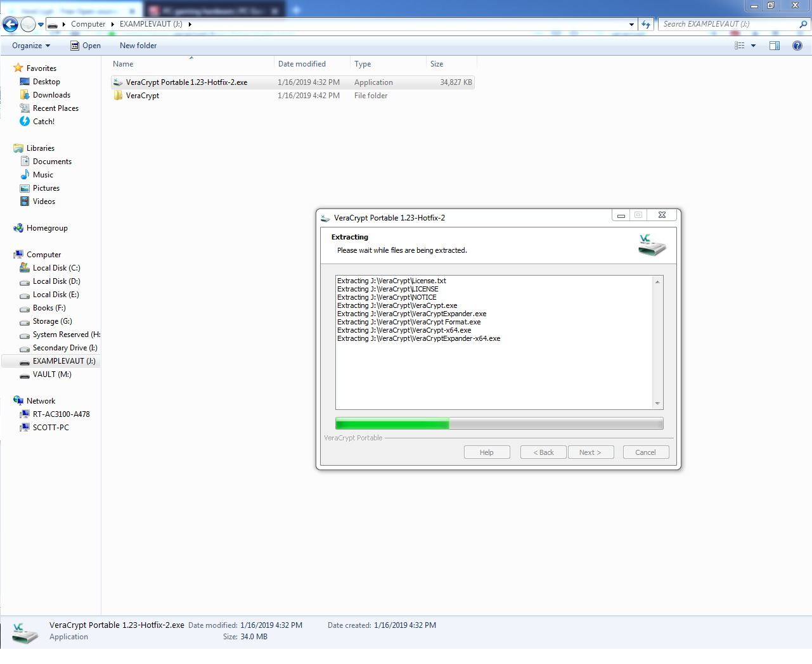Select the VeraCrypt Portable exe file icon
812x664 pixels.
pyautogui.click(x=118, y=82)
